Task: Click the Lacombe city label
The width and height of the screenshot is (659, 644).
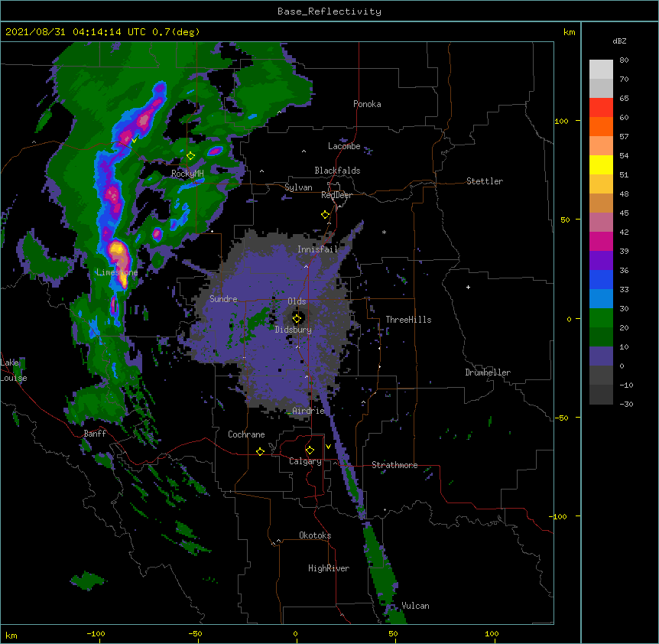Action: 344,146
